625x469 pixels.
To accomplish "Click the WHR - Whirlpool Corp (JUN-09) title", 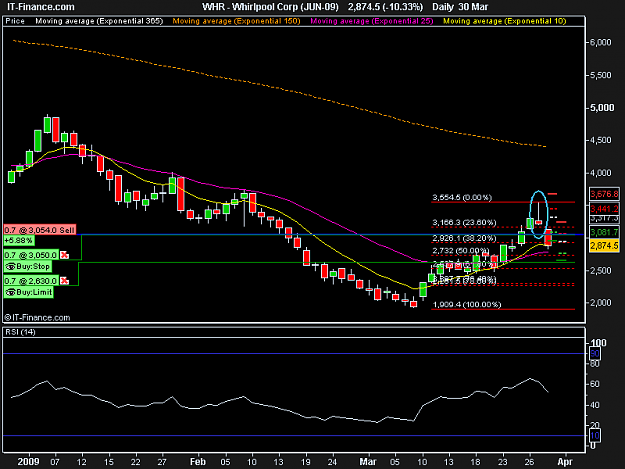I will (x=270, y=7).
